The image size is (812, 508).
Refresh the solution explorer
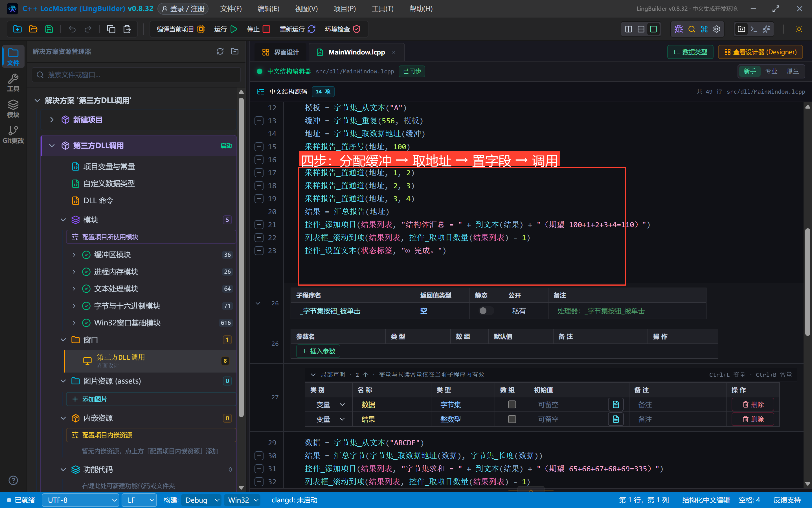point(220,51)
